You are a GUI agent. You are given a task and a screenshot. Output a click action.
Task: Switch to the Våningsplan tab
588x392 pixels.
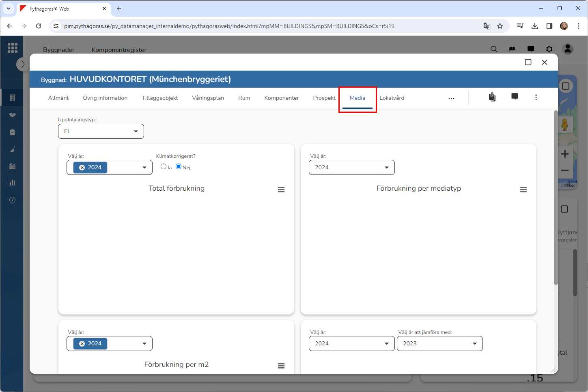tap(208, 98)
